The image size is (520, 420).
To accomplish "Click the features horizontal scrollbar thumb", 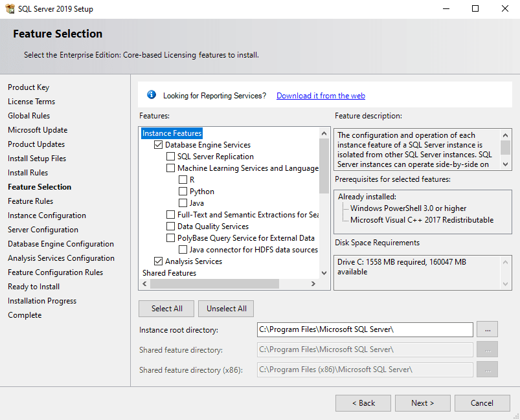I will (x=214, y=284).
